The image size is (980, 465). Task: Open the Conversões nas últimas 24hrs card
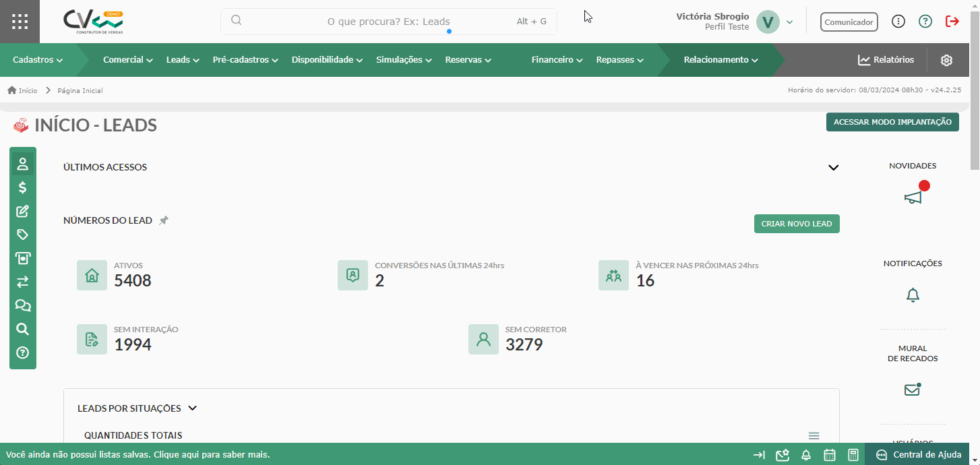tap(421, 275)
